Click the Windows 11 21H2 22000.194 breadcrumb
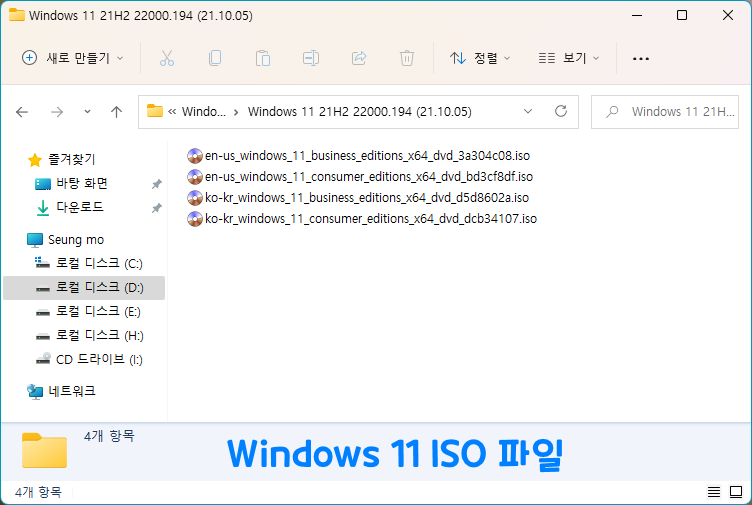The height and width of the screenshot is (505, 752). coord(359,112)
